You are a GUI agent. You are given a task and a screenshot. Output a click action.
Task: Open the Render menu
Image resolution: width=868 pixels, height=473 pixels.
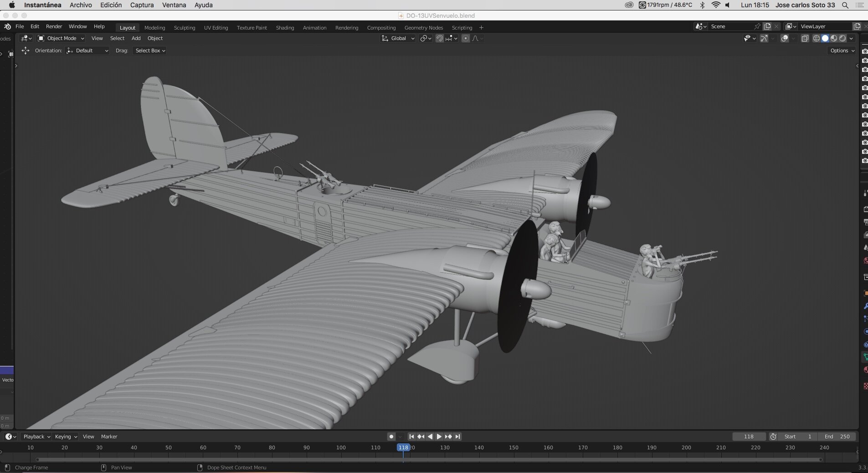pos(54,26)
